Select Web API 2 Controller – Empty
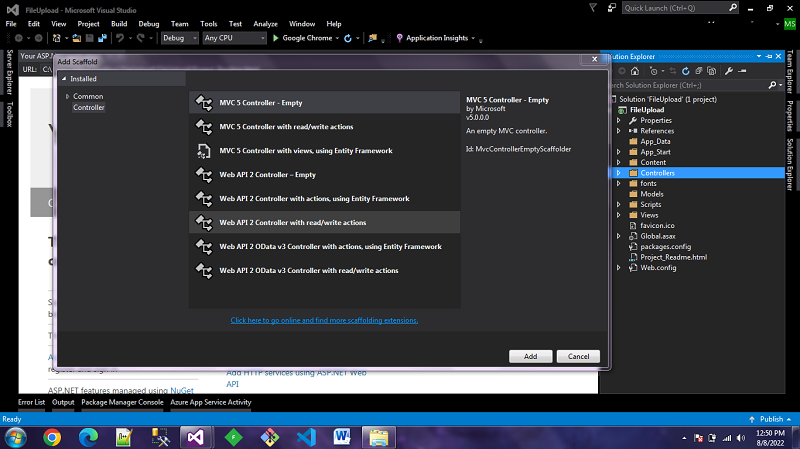 324,174
